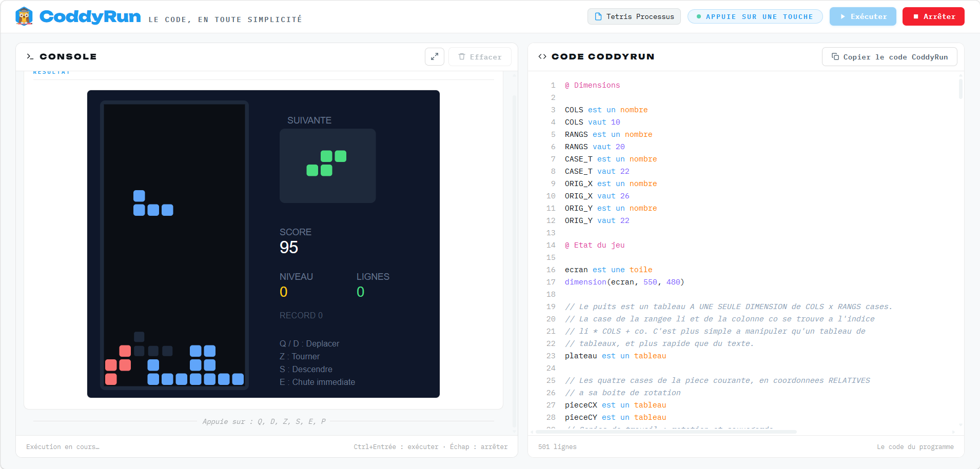Place cursor on 'pieceCX est un tableau' line

point(615,405)
